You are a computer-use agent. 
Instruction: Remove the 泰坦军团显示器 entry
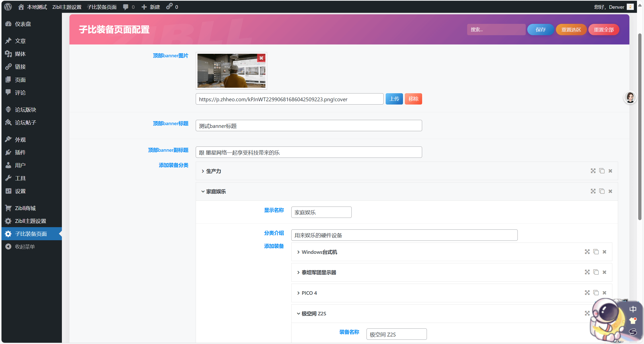[604, 272]
